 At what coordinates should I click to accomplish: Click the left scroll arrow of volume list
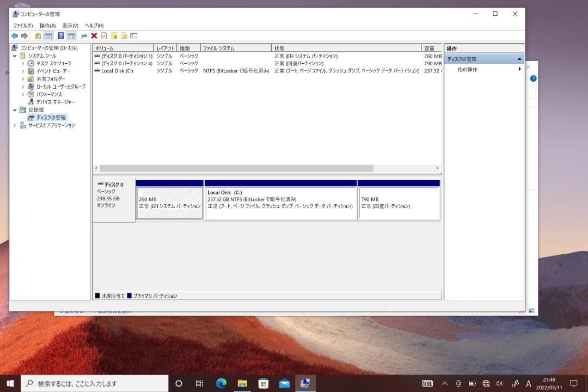[x=96, y=168]
